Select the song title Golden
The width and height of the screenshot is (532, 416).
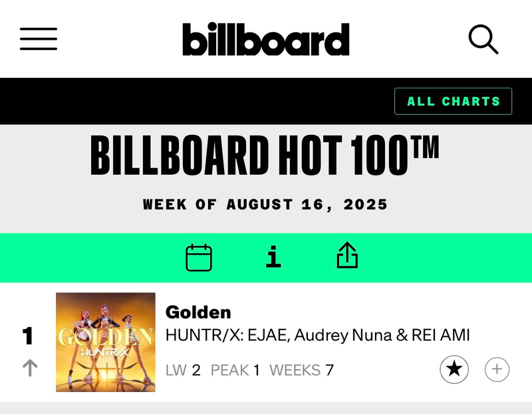(x=198, y=312)
